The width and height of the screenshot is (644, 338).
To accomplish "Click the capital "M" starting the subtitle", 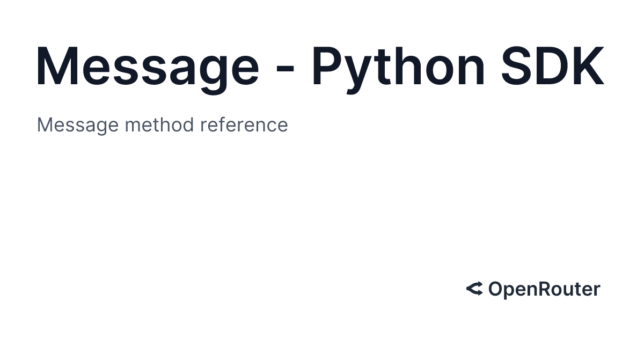I will click(x=45, y=125).
